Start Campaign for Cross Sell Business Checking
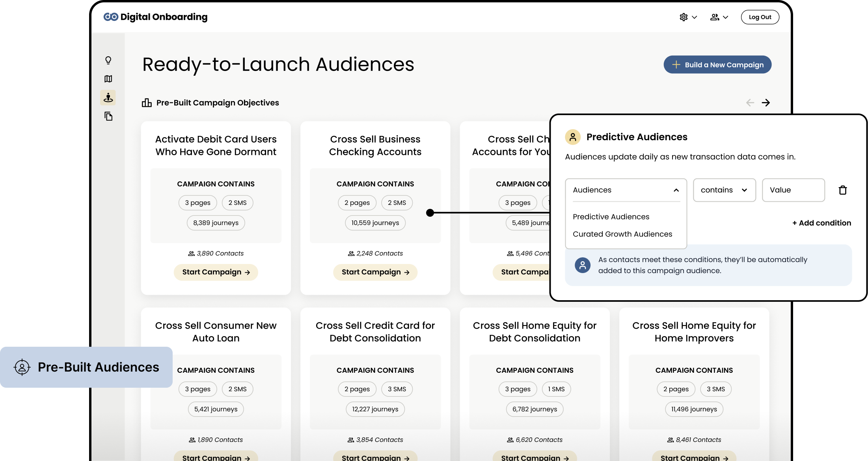The width and height of the screenshot is (868, 461). (x=375, y=272)
